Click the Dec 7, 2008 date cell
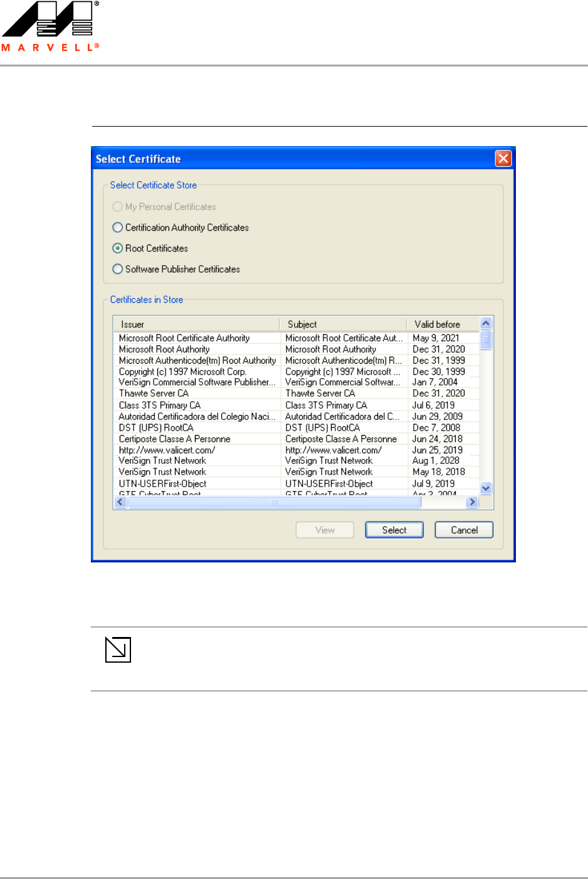 tap(436, 428)
